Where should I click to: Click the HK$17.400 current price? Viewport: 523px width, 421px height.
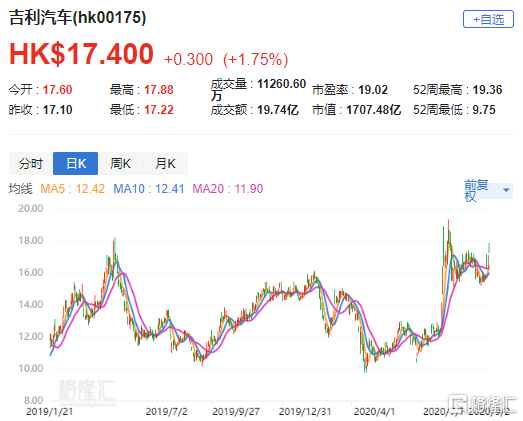pos(81,54)
